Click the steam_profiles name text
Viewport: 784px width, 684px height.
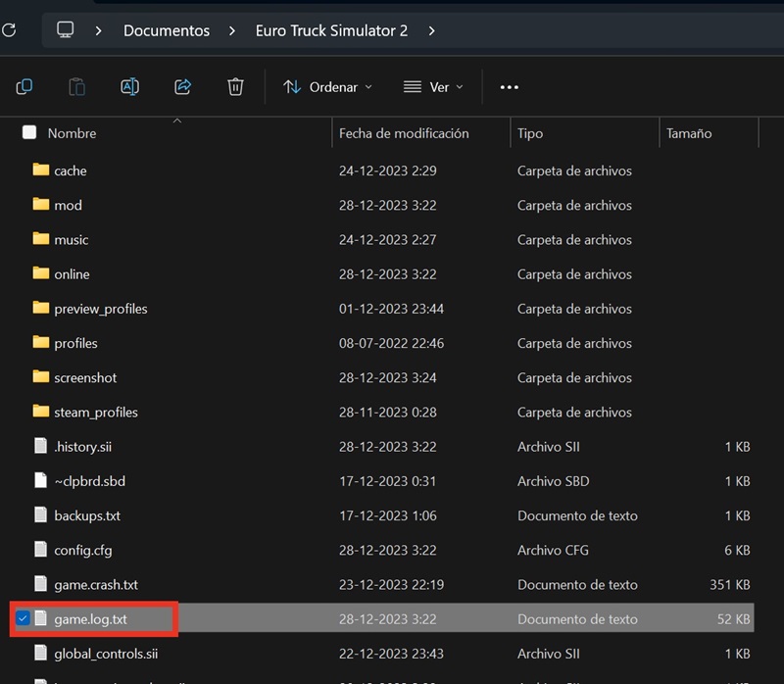pyautogui.click(x=96, y=413)
